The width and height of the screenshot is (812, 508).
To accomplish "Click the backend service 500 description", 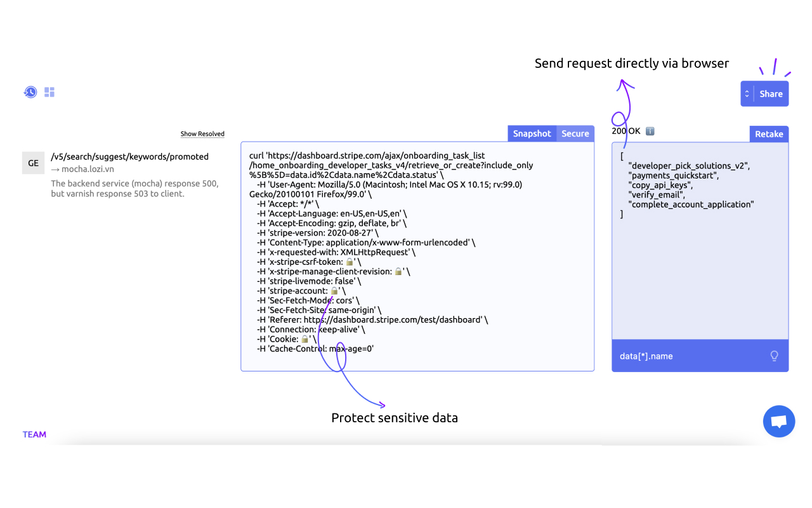I will (x=135, y=188).
